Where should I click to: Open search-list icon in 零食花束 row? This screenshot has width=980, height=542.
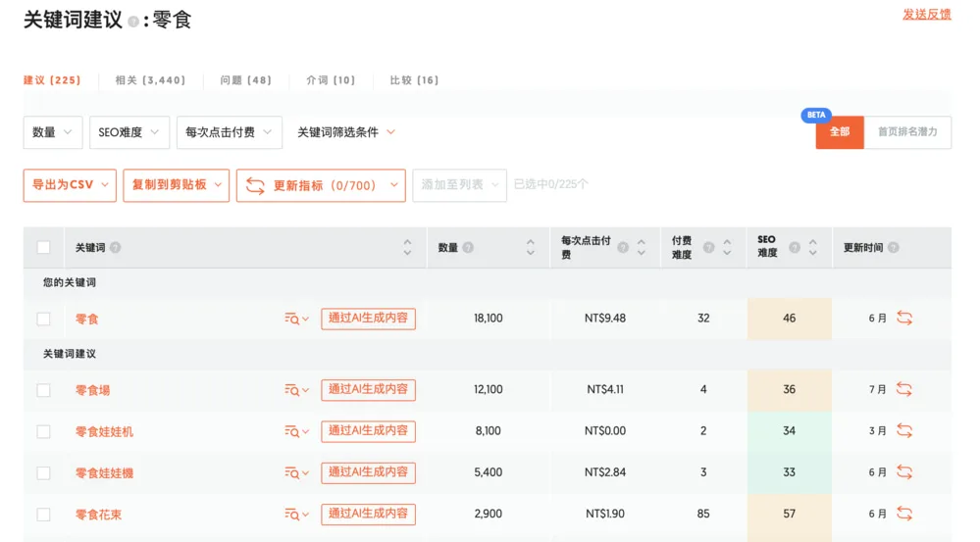[296, 514]
